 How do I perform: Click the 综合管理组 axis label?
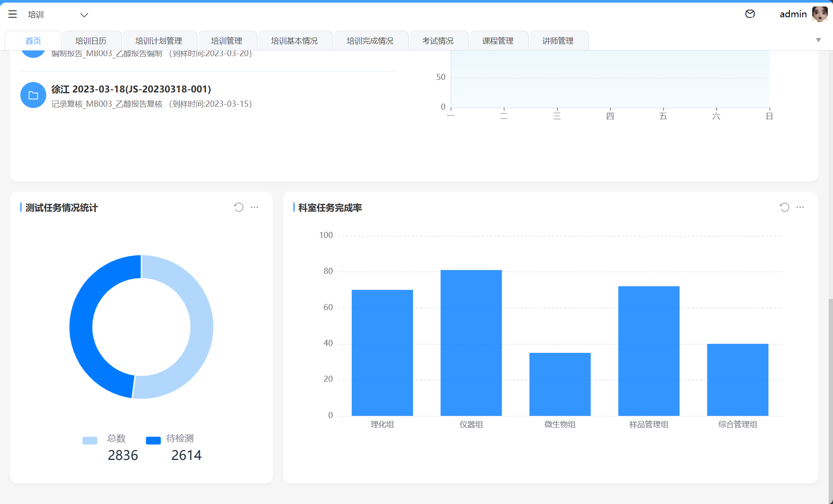738,425
